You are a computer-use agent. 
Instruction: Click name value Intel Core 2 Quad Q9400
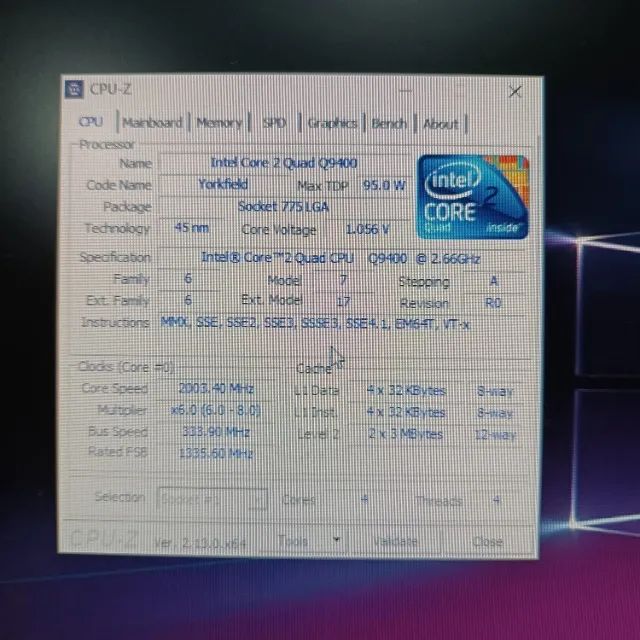point(284,163)
